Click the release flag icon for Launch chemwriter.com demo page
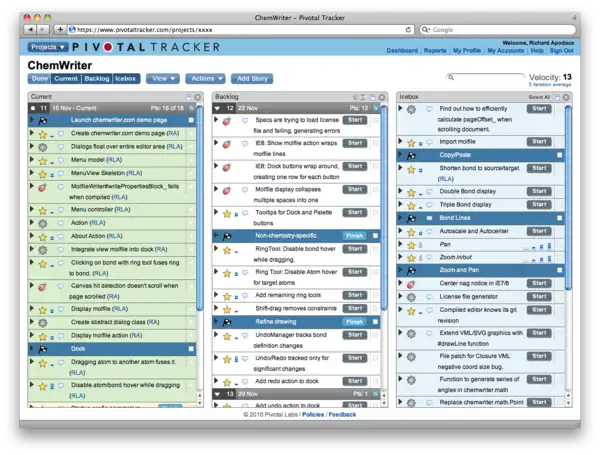 (43, 119)
